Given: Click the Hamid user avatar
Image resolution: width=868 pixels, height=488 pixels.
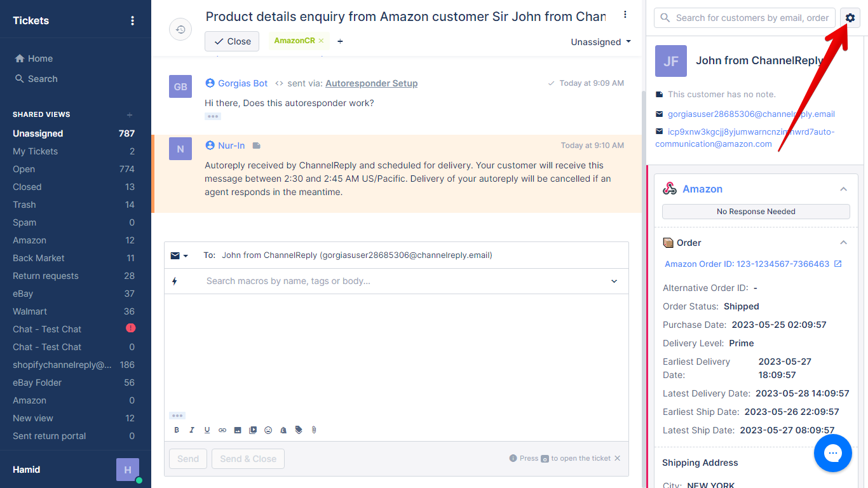Looking at the screenshot, I should 128,470.
